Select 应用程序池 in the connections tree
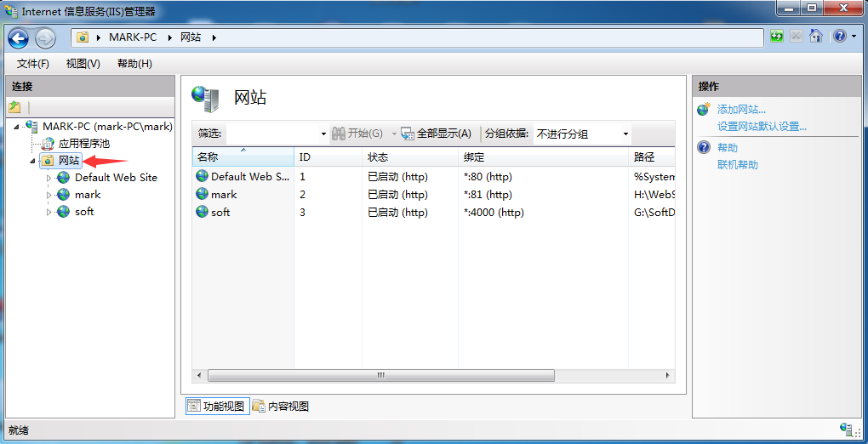The image size is (868, 444). click(x=84, y=144)
